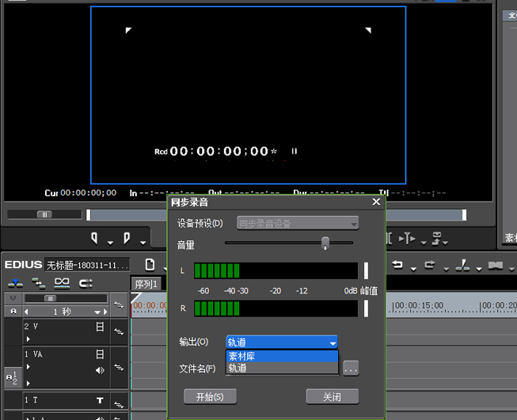The image size is (517, 420).
Task: Click the 关闭 button
Action: [x=332, y=396]
